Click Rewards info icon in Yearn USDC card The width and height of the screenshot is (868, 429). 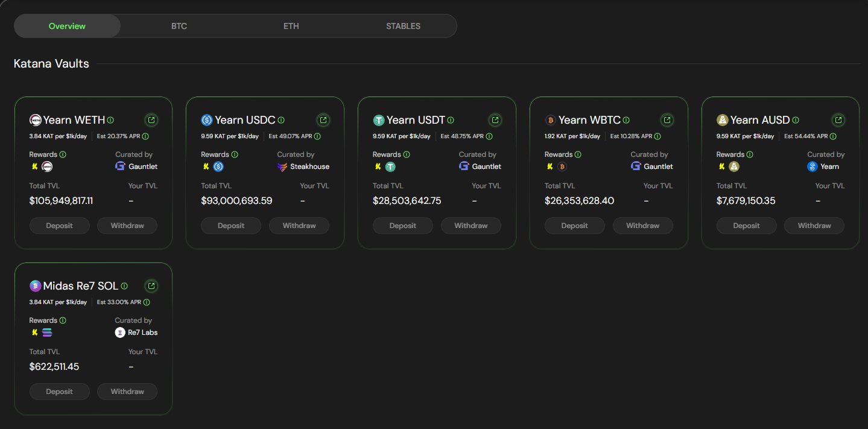(235, 154)
